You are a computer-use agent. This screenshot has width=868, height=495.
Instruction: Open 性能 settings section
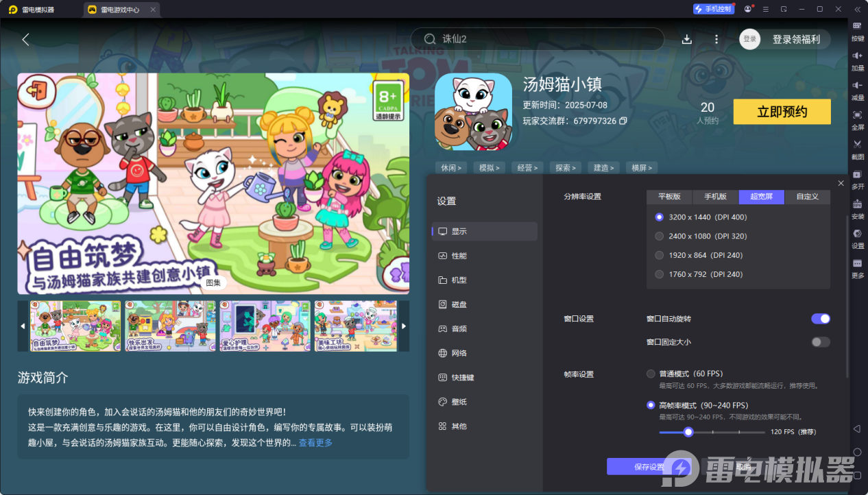(x=484, y=256)
